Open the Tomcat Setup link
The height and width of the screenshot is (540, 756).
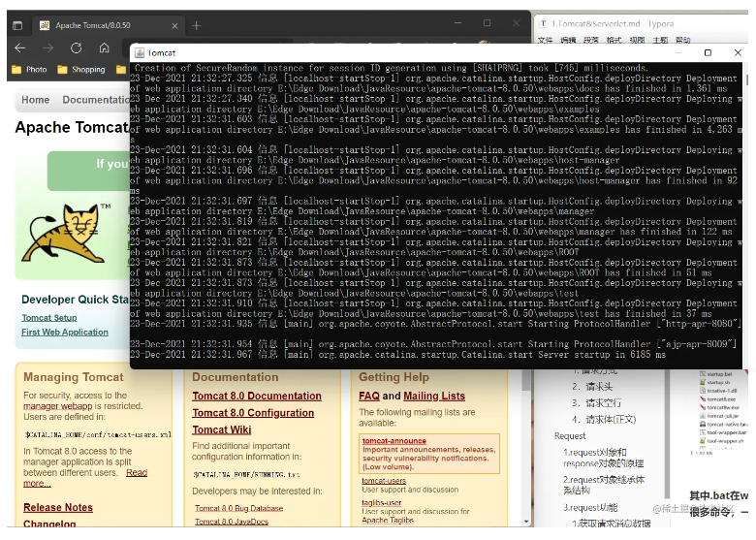tap(49, 318)
